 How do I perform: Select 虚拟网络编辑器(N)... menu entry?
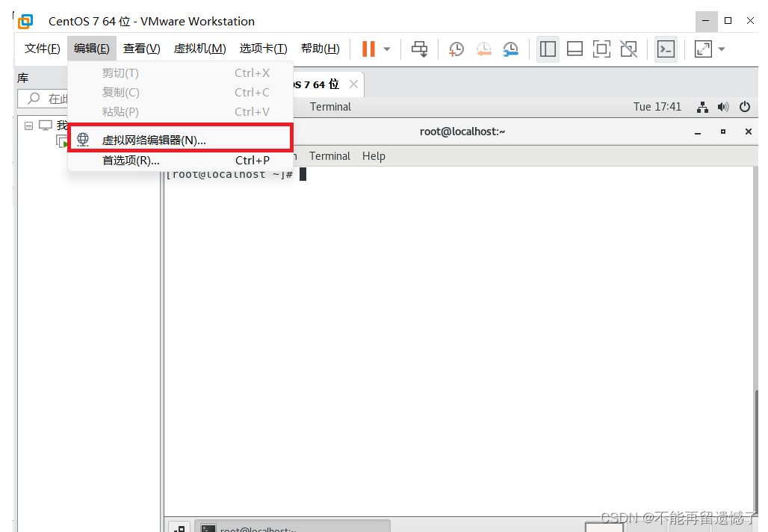181,140
